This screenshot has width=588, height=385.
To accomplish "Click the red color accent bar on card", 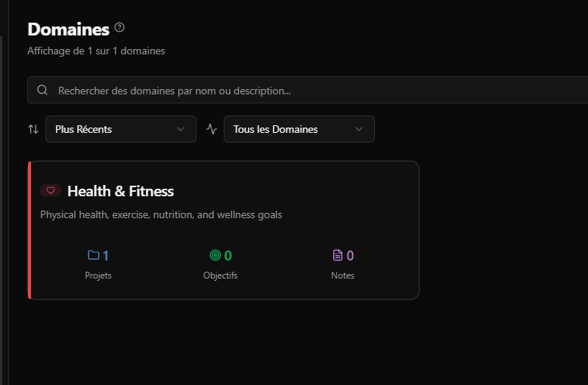I will (x=29, y=230).
